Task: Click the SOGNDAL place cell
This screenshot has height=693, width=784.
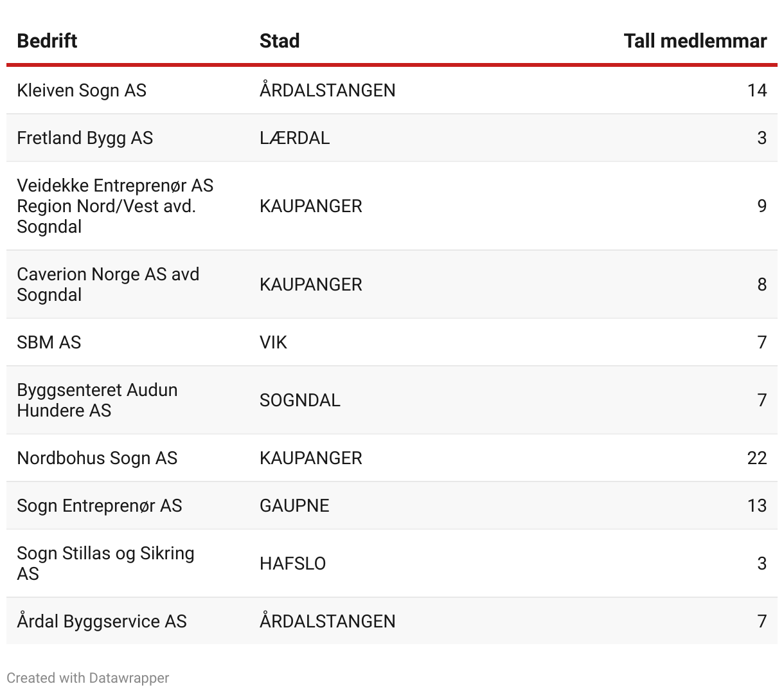Action: (299, 400)
